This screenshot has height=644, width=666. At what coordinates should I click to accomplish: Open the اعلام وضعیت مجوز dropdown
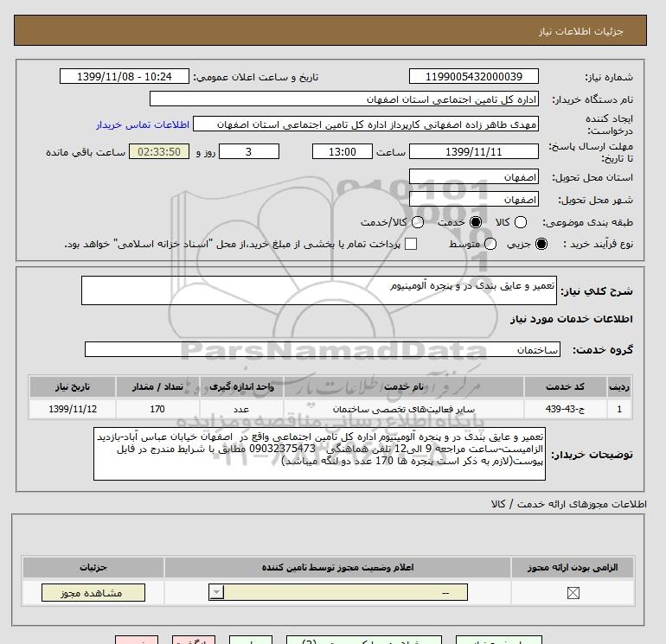coord(338,592)
